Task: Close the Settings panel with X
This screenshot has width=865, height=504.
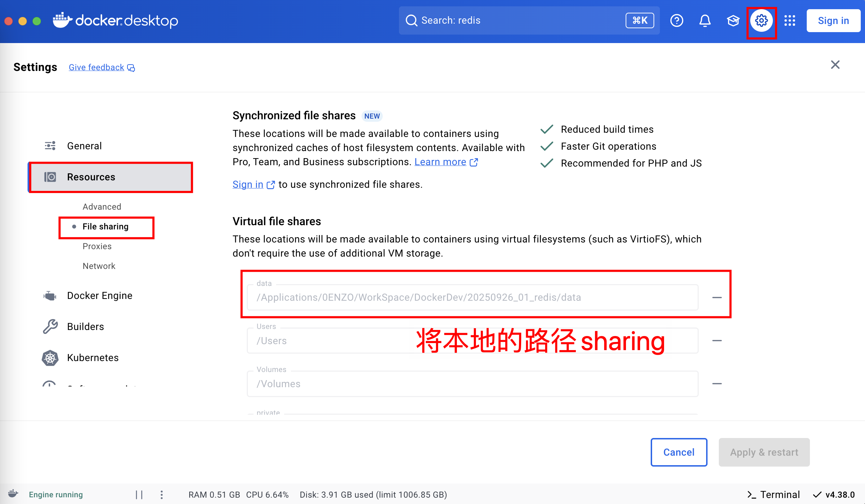Action: point(835,65)
